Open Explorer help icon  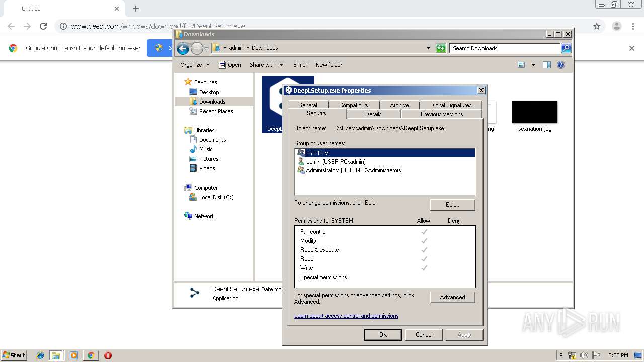click(x=561, y=65)
